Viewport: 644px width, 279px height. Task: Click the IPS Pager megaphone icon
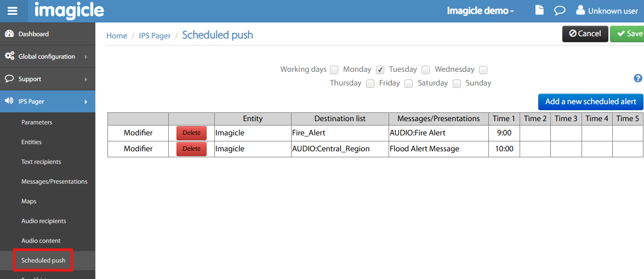click(x=9, y=101)
